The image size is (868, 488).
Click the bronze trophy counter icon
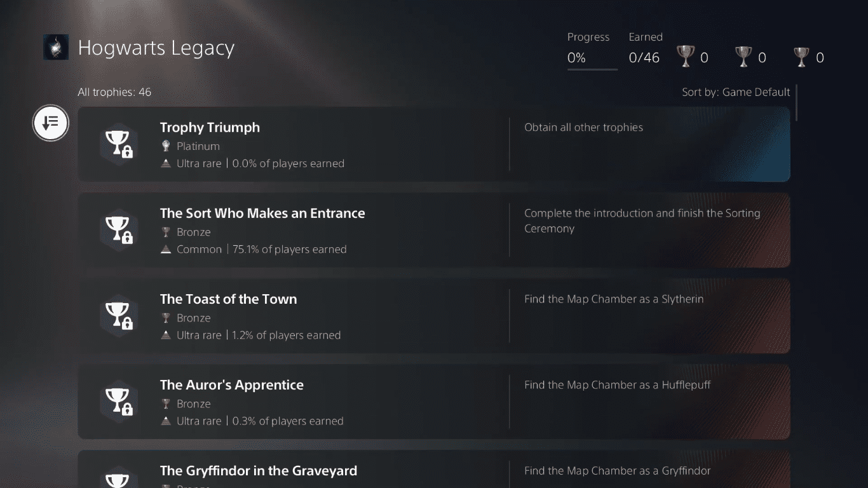pos(802,57)
